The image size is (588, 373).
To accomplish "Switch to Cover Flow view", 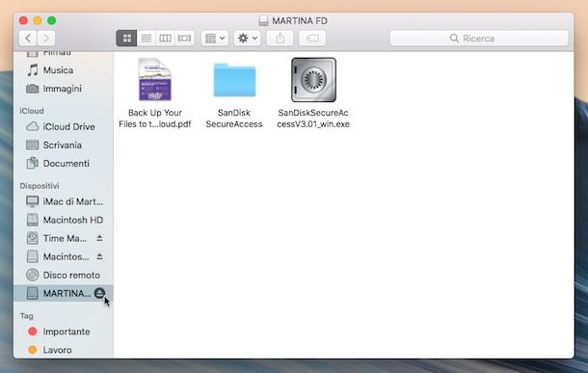I will pyautogui.click(x=184, y=39).
